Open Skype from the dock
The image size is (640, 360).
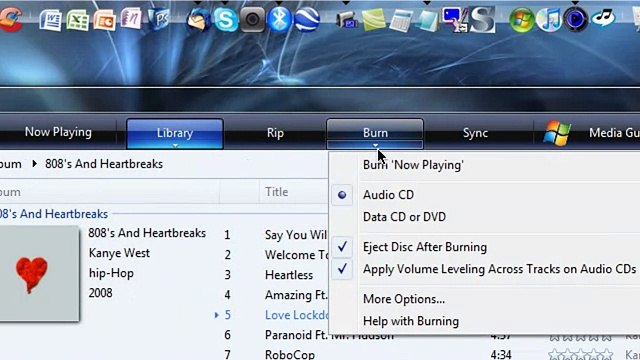click(226, 19)
